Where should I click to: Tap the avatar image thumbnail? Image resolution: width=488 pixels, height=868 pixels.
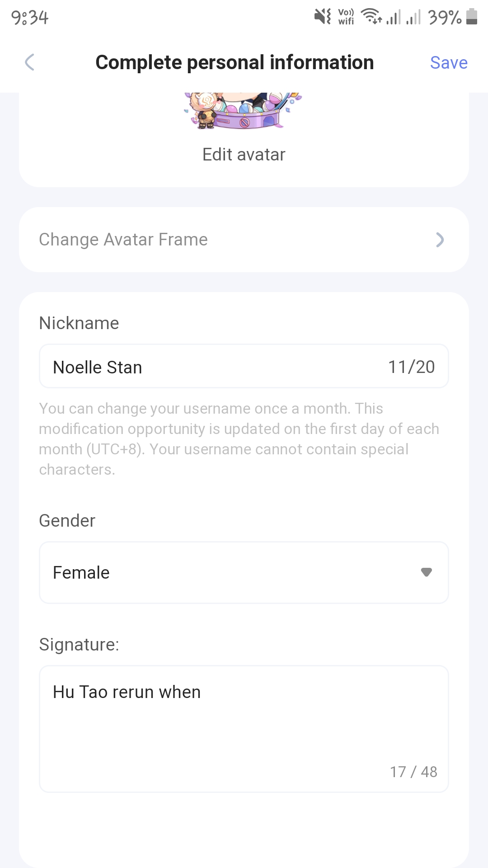(x=244, y=111)
